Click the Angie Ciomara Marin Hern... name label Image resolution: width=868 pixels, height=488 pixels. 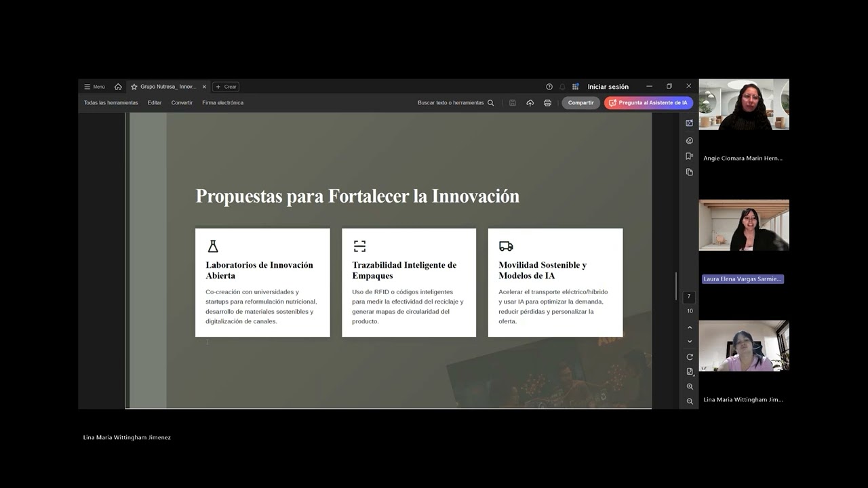743,158
